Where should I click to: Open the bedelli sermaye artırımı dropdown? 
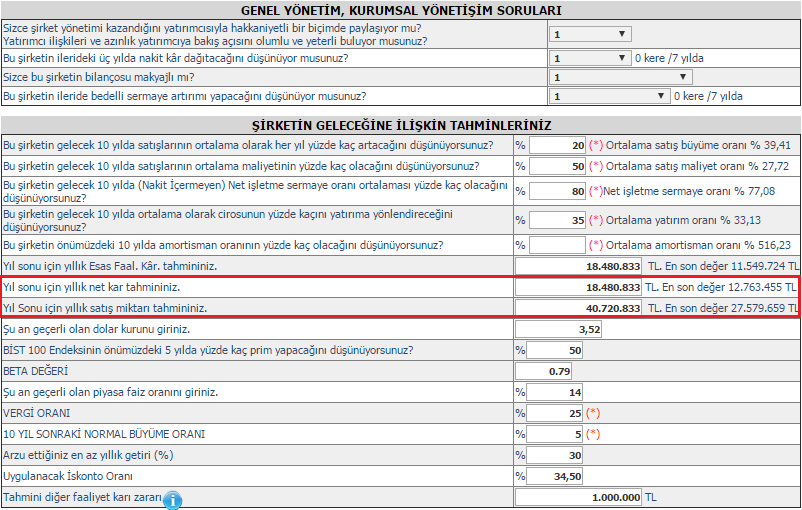click(610, 96)
